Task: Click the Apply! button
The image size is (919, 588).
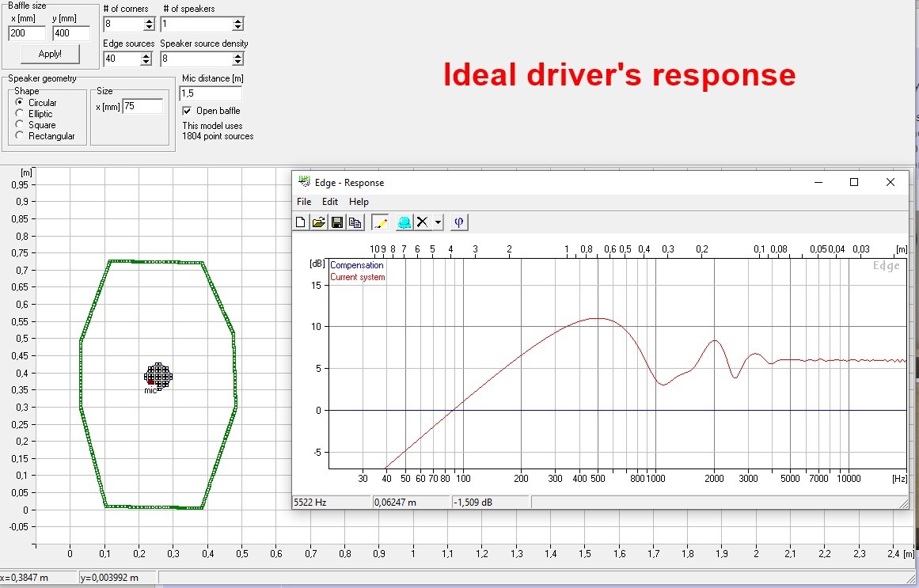Action: click(50, 54)
